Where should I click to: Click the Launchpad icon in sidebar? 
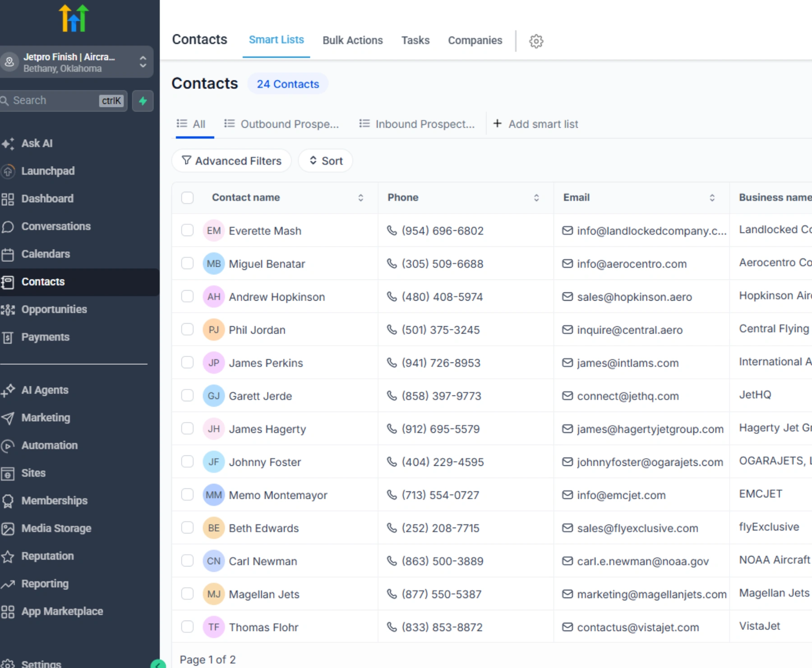click(8, 171)
